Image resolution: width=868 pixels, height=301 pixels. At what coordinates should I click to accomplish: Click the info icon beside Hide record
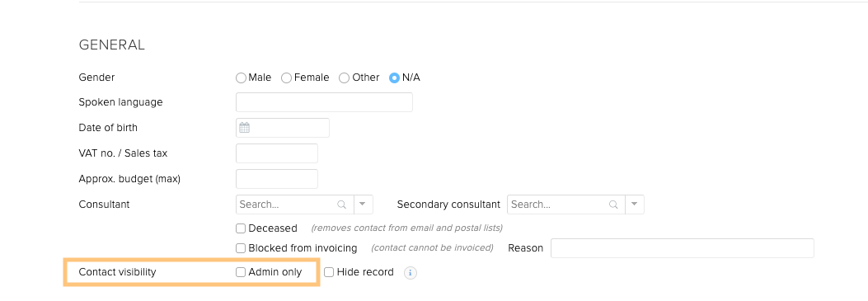[411, 273]
